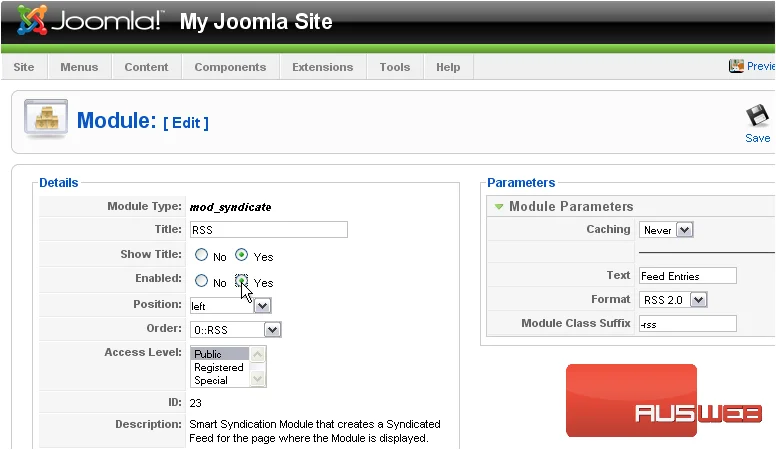The height and width of the screenshot is (450, 776).
Task: Set Enabled to Yes
Action: point(242,281)
